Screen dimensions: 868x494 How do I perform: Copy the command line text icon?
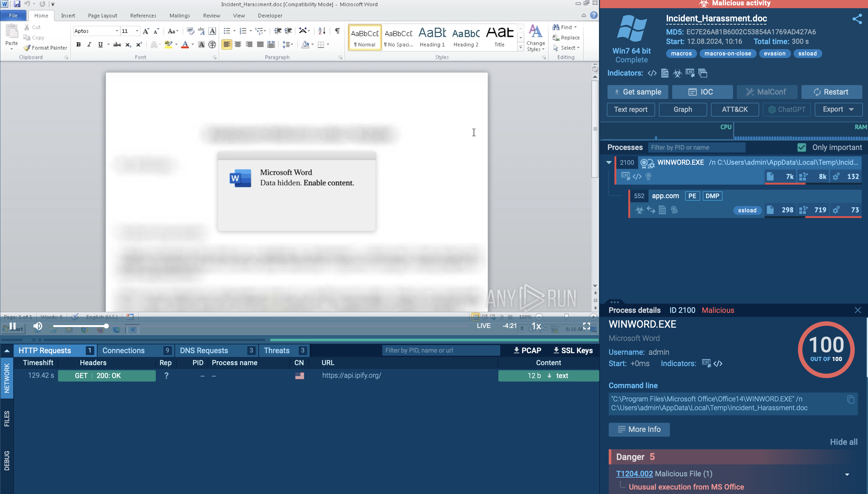[850, 399]
